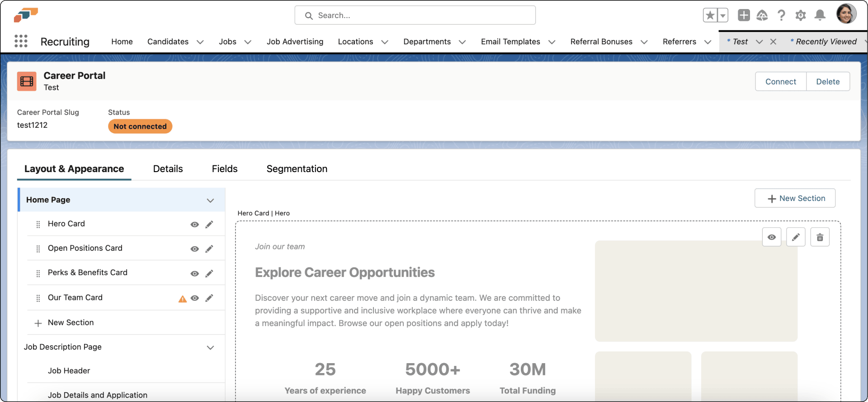Edit the Our Team Card pencil icon

click(x=209, y=298)
